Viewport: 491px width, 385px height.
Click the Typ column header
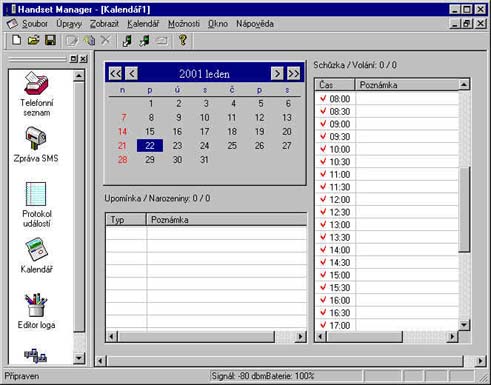126,220
